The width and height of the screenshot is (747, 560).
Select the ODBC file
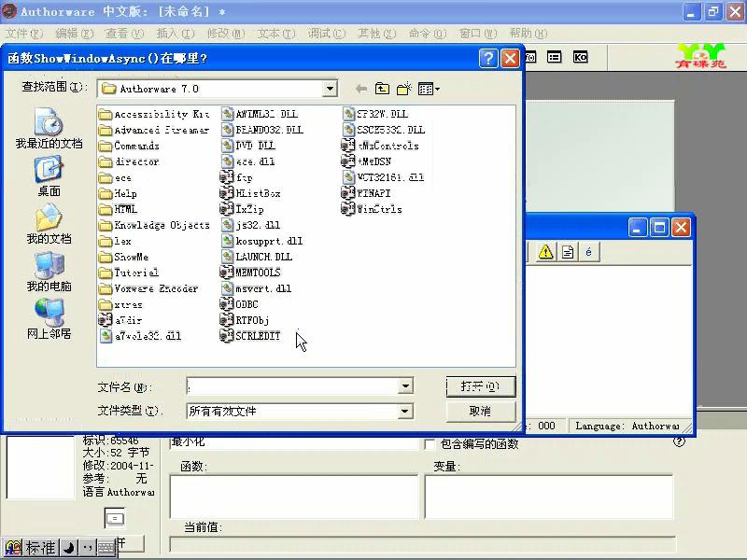click(x=239, y=304)
